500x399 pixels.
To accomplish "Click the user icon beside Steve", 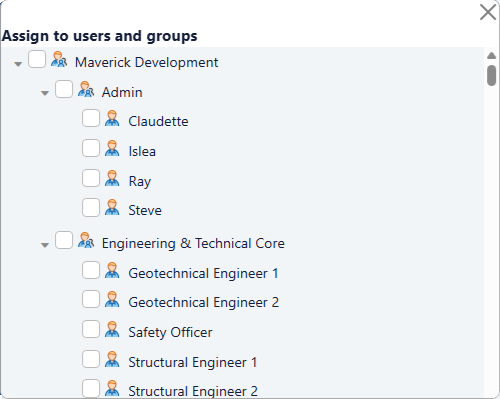I will [x=112, y=207].
